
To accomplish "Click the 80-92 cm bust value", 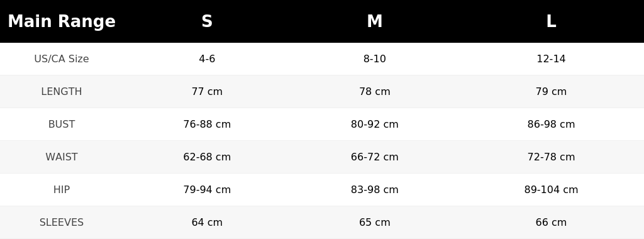I will [375, 124].
